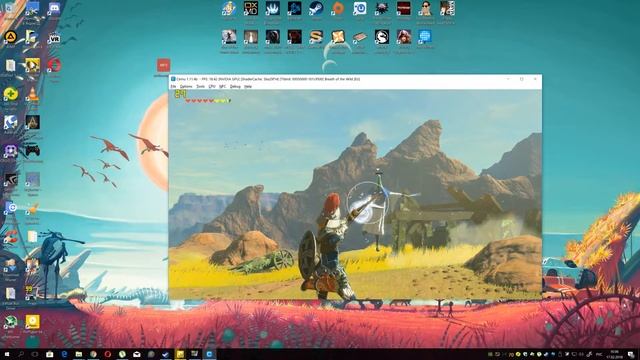Open the Help menu in Cemu
The width and height of the screenshot is (640, 360).
tap(248, 87)
